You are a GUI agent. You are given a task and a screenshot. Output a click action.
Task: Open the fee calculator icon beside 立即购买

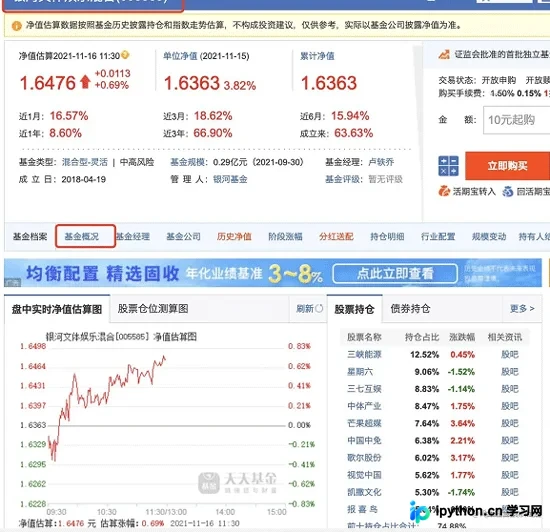(448, 166)
